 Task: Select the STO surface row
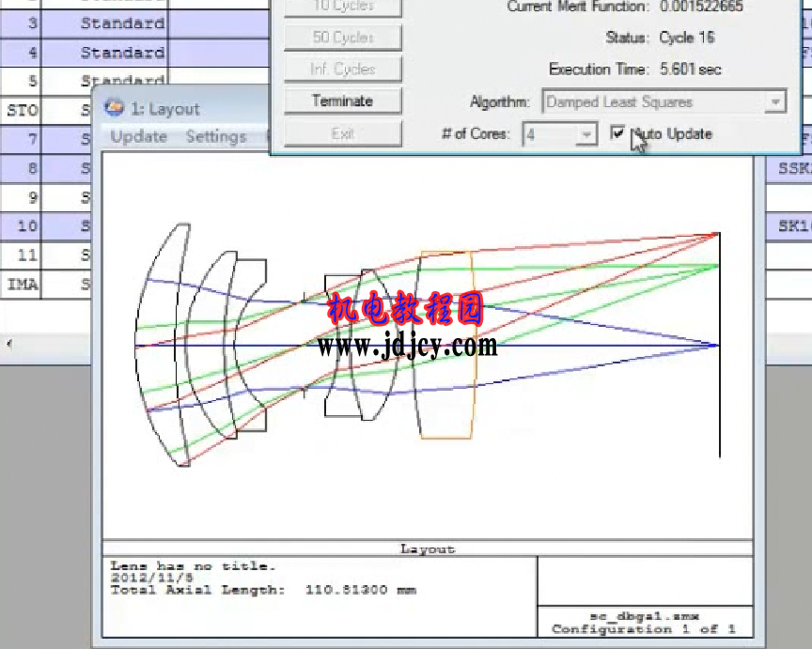[x=21, y=110]
